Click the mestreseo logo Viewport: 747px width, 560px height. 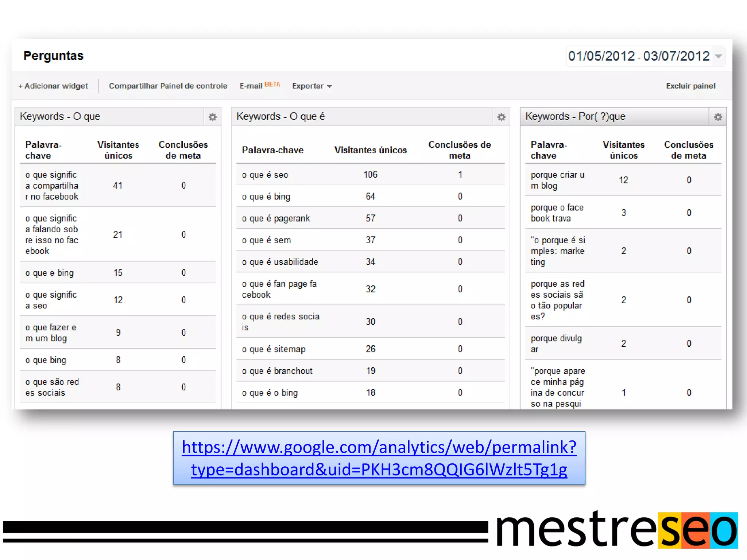[x=617, y=530]
